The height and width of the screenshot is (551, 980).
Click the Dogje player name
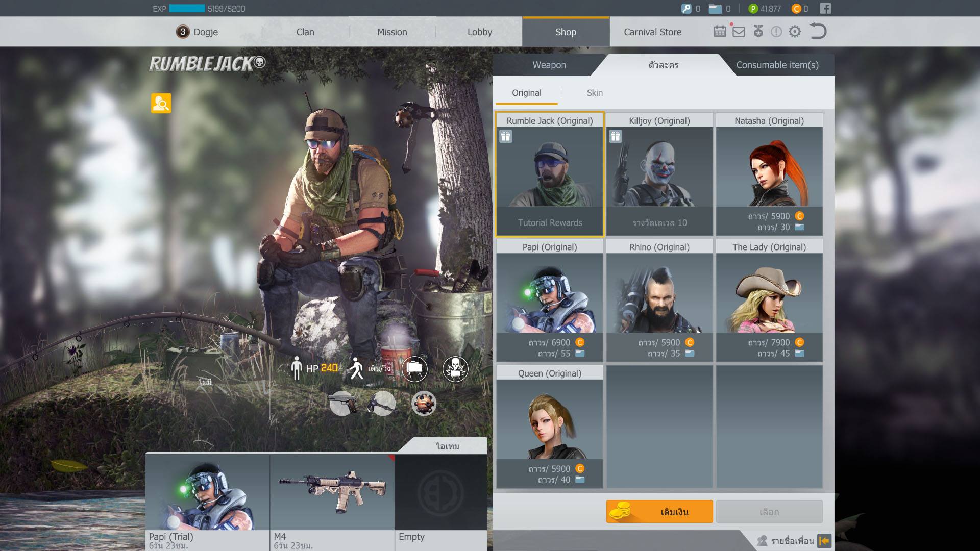(206, 32)
